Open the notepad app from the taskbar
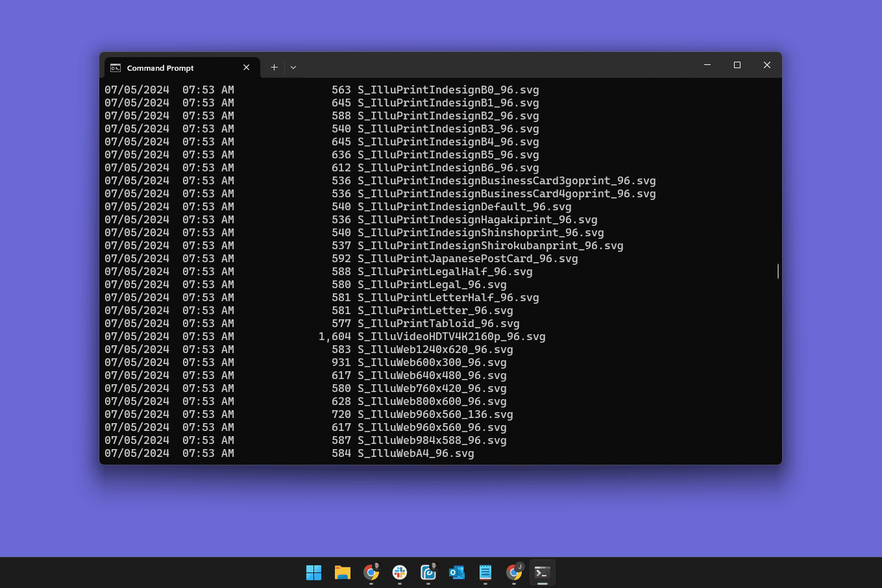 [x=485, y=572]
